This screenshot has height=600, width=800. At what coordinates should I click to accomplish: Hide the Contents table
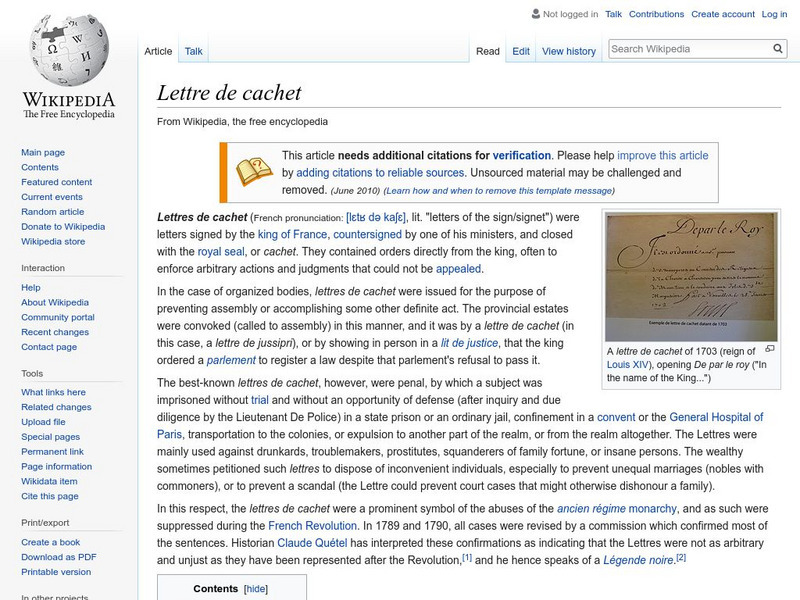(x=257, y=589)
